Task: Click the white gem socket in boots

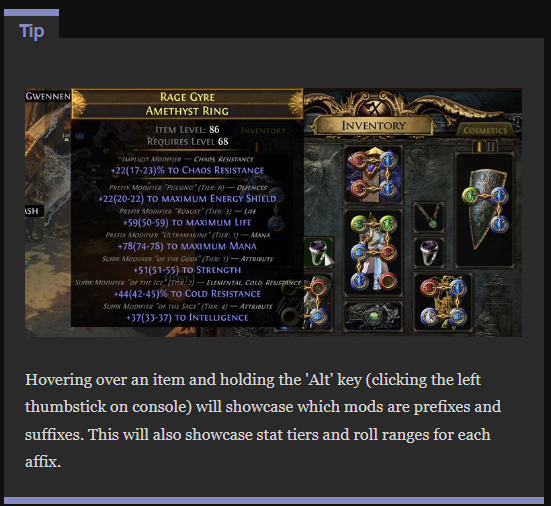Action: click(429, 316)
